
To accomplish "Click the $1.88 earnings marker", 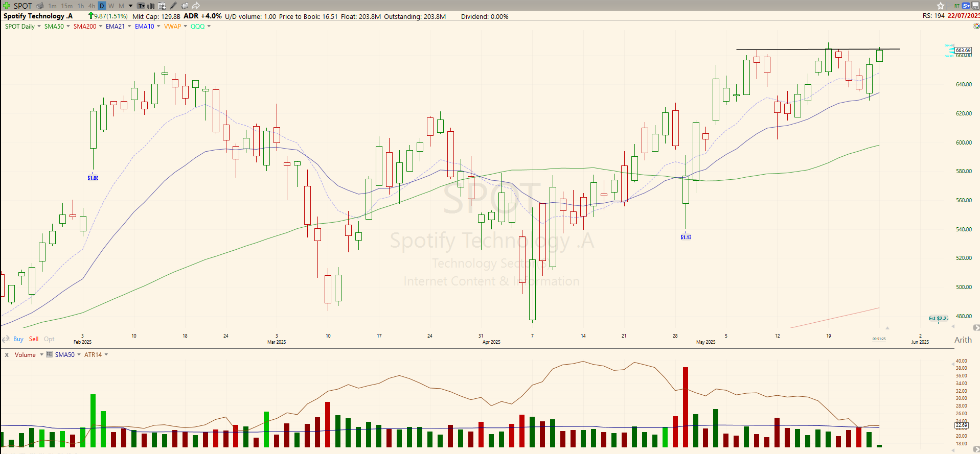I will (93, 178).
